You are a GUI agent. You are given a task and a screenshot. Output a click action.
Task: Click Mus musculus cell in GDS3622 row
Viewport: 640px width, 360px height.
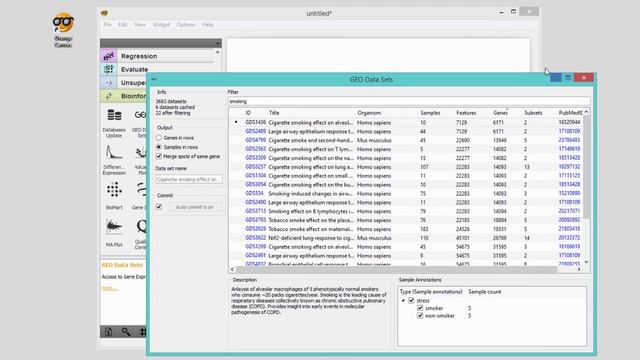pyautogui.click(x=374, y=238)
